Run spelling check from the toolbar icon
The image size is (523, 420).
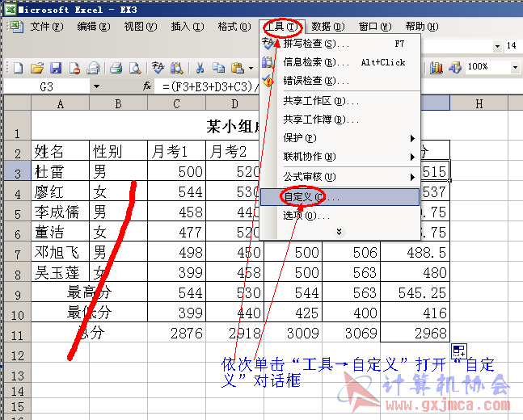point(158,68)
